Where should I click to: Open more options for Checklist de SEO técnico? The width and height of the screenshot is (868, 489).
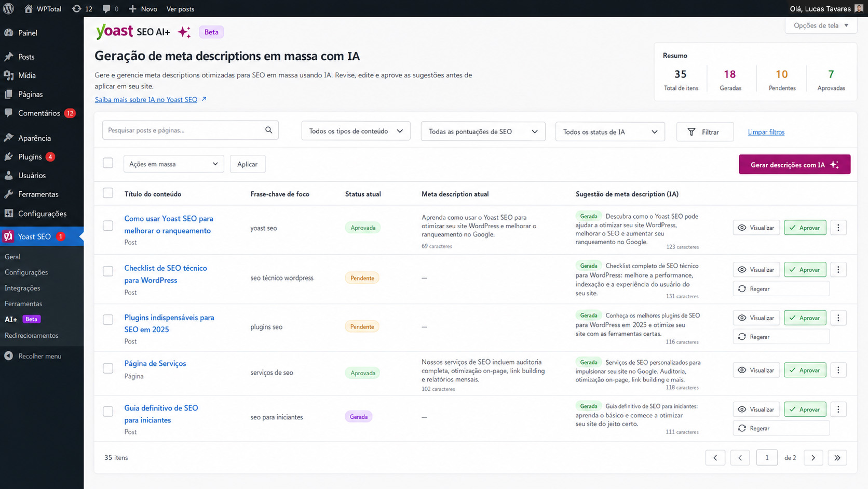(838, 270)
